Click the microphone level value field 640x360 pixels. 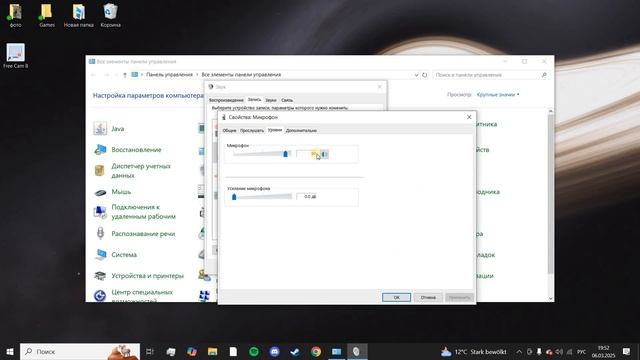click(x=307, y=154)
